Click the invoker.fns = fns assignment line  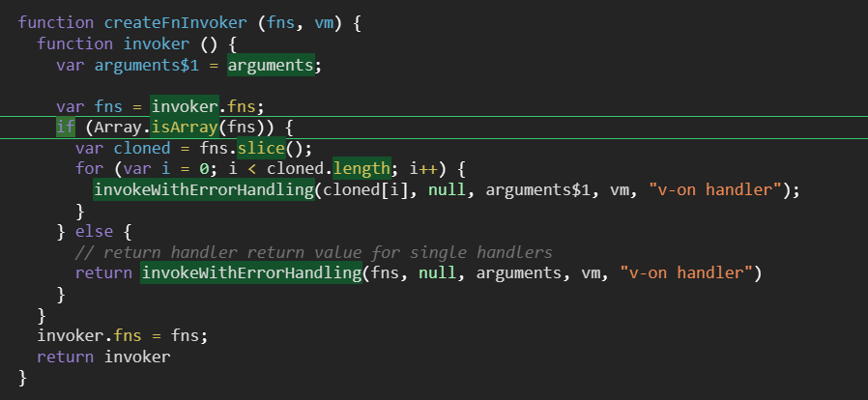(122, 336)
